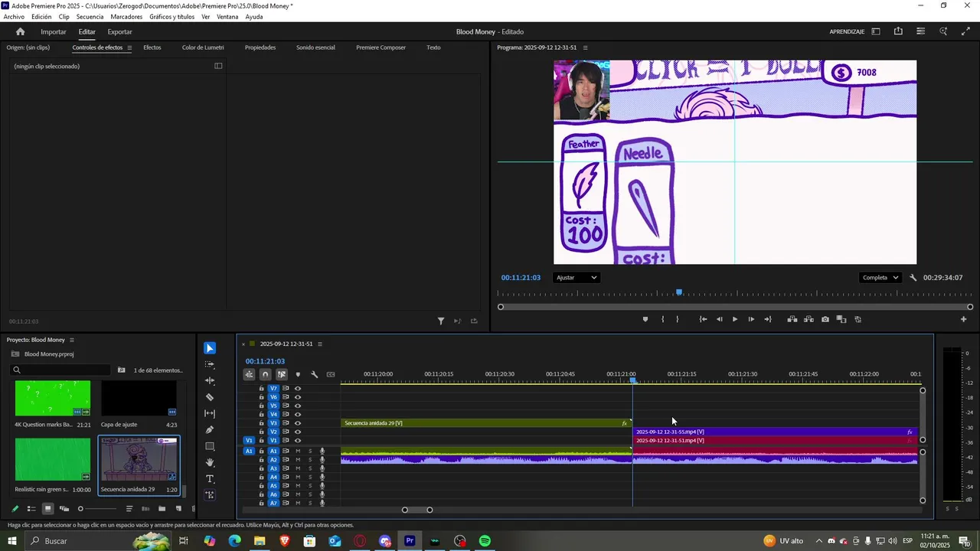This screenshot has height=551, width=980.
Task: Click the timeline wrench display settings icon
Action: 314,374
